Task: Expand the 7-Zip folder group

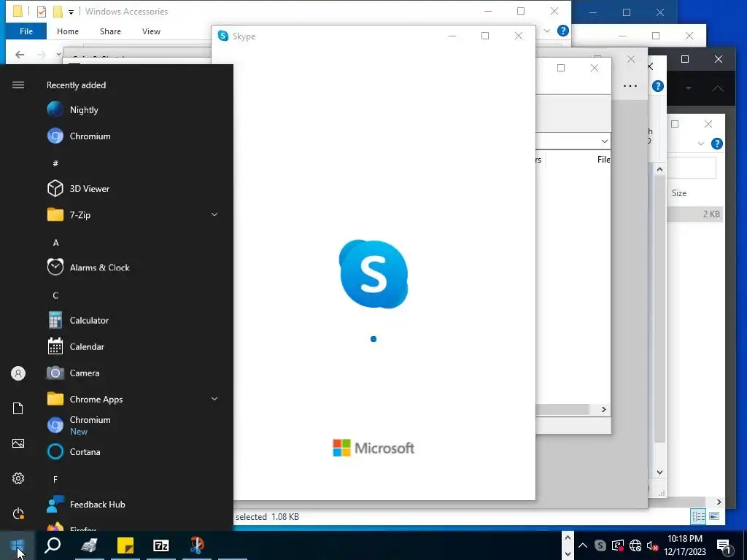Action: click(214, 215)
